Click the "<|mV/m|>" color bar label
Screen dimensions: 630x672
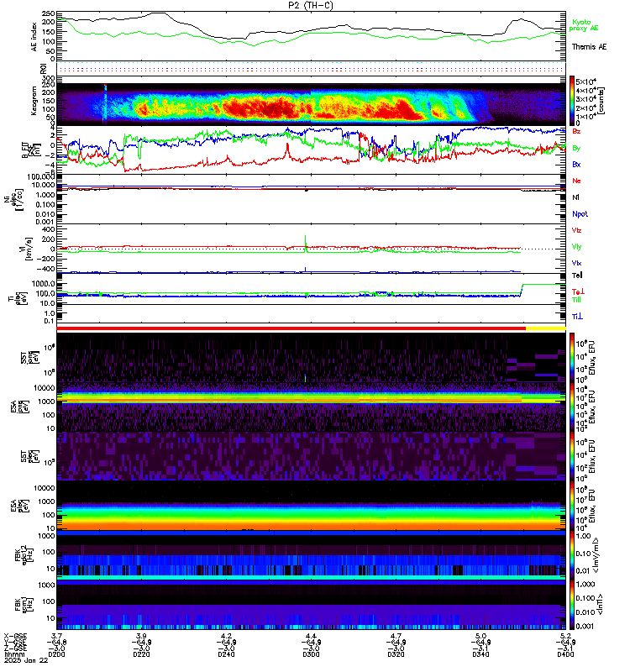tap(596, 555)
